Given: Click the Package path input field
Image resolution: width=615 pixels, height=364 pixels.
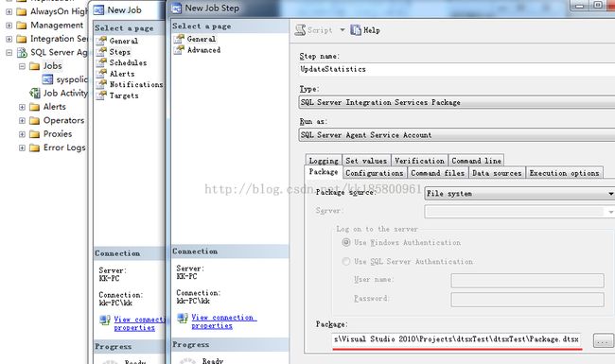Looking at the screenshot, I should tap(457, 338).
